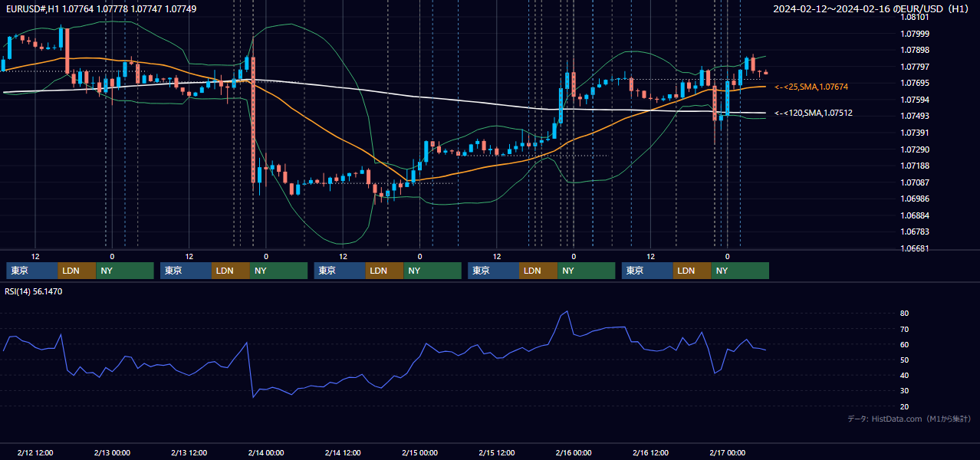Viewport: 980px width, 460px height.
Task: Click the LDN session box for 2/16
Action: click(692, 271)
